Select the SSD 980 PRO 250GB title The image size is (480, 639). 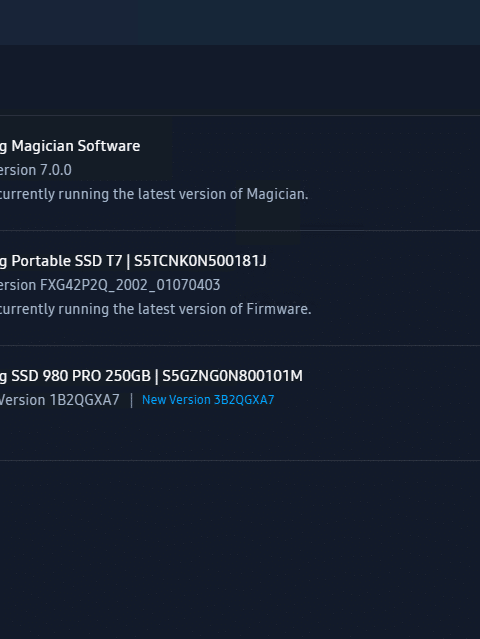pyautogui.click(x=75, y=376)
